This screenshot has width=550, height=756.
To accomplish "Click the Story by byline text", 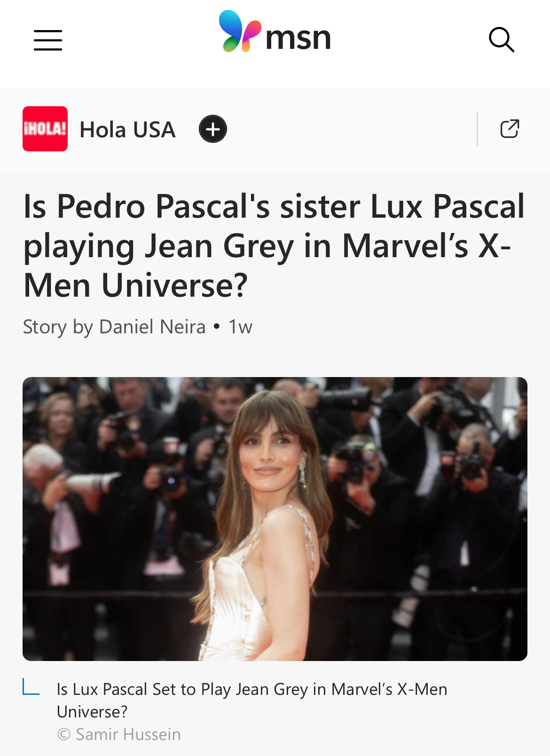I will click(x=58, y=327).
